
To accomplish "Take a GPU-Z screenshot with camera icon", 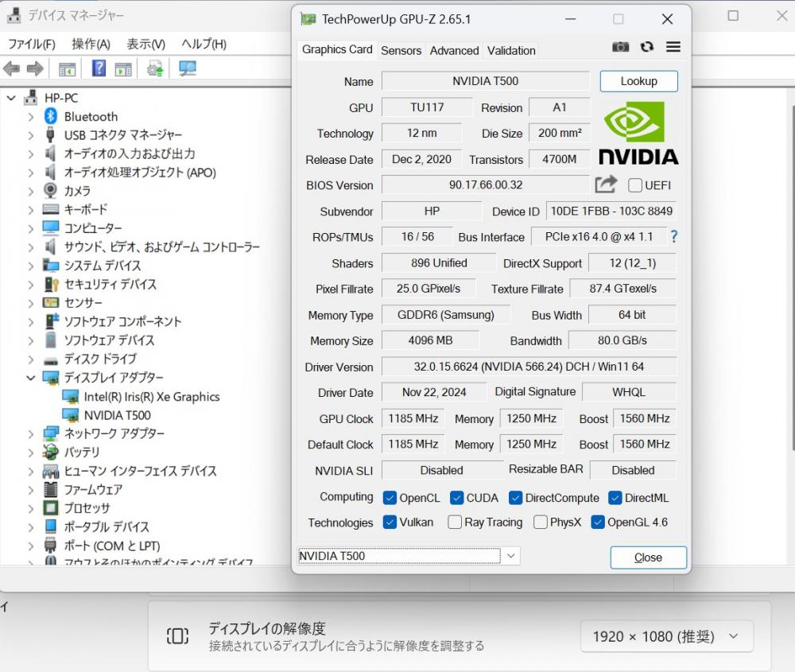I will [x=621, y=47].
